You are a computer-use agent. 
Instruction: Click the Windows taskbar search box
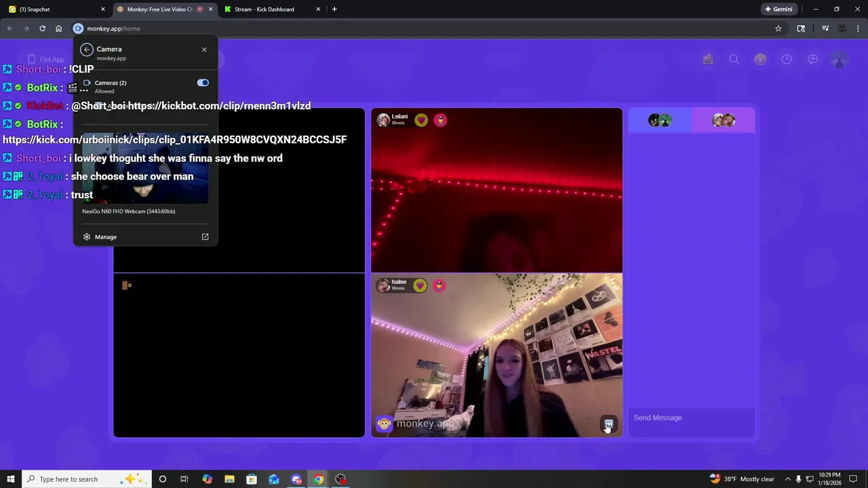[x=85, y=479]
